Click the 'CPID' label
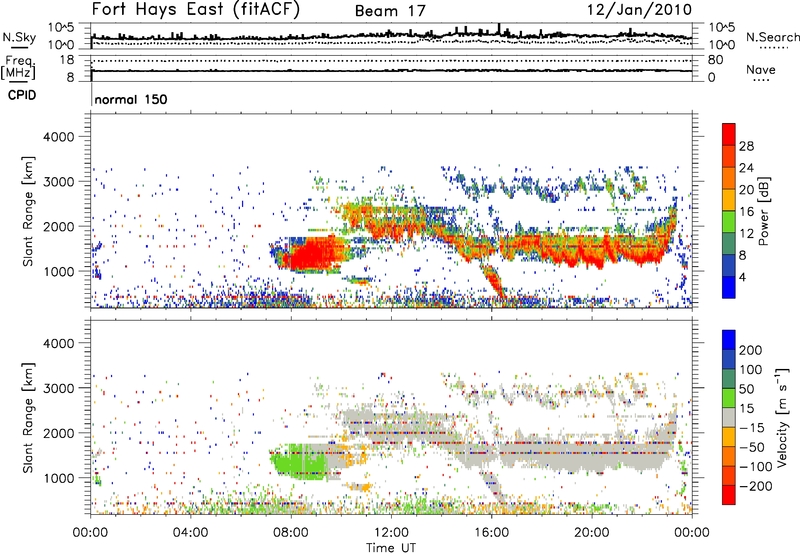 tap(22, 95)
